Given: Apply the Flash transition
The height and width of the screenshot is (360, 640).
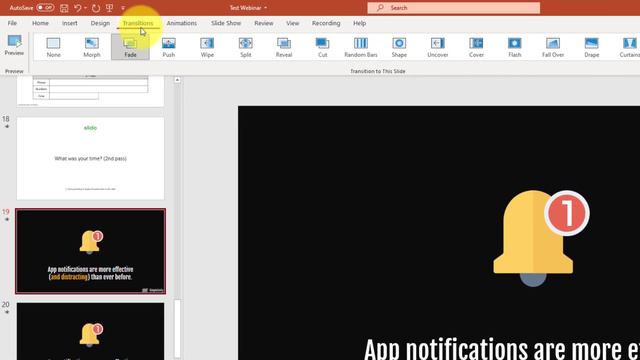Looking at the screenshot, I should 514,47.
